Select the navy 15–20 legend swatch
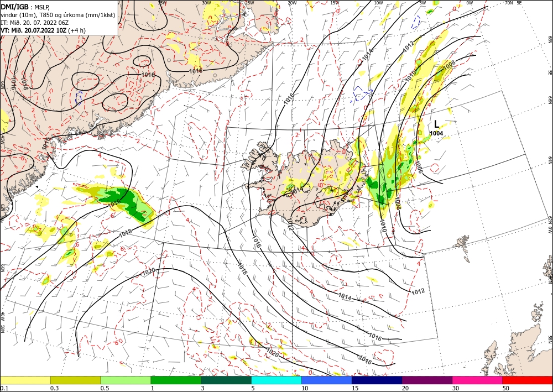 [377, 380]
